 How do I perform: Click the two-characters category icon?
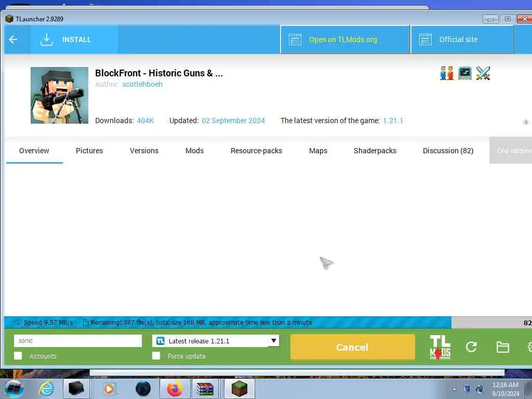pyautogui.click(x=446, y=73)
